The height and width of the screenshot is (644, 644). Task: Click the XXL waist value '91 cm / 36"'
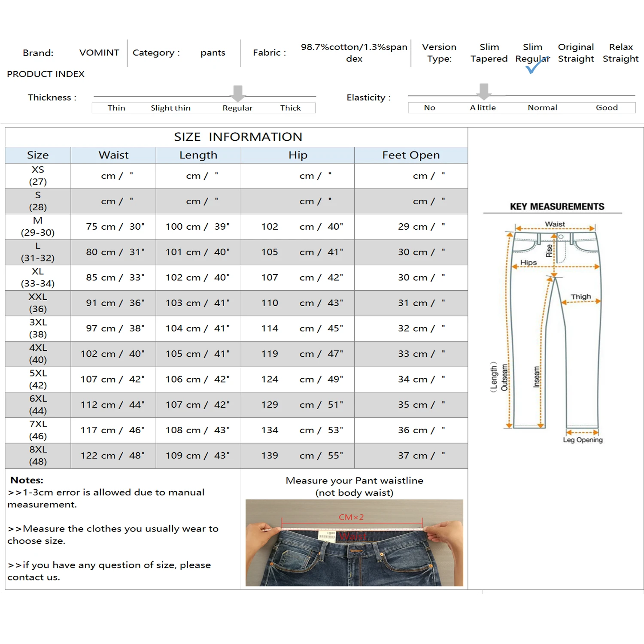pos(115,303)
